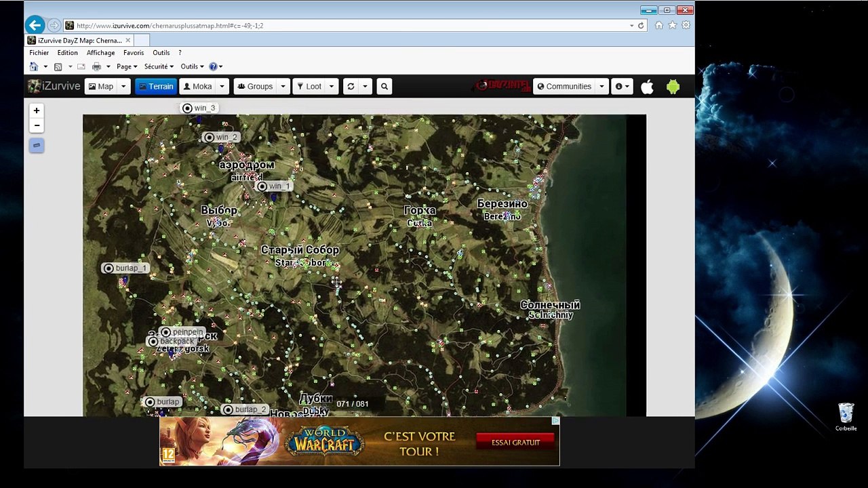Click ESSAI GRATUIT in the ad
Screen dimensions: 868x488
pyautogui.click(x=515, y=442)
